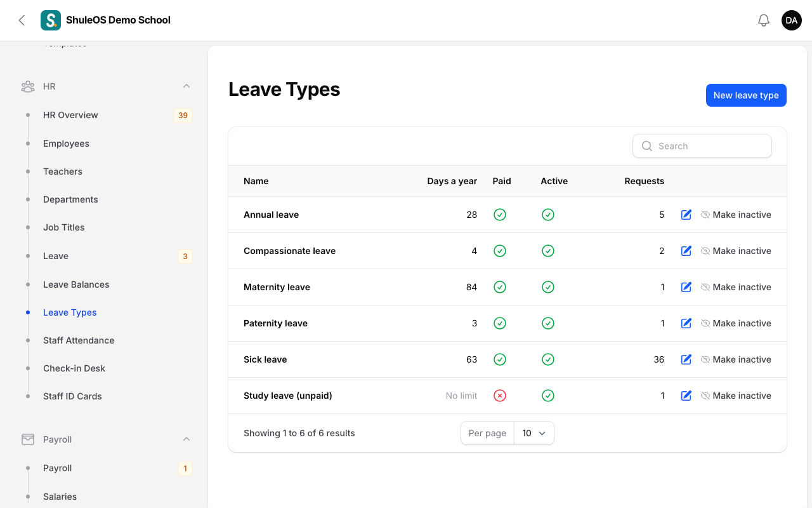Image resolution: width=812 pixels, height=508 pixels.
Task: Collapse the Payroll section chevron
Action: (x=187, y=439)
